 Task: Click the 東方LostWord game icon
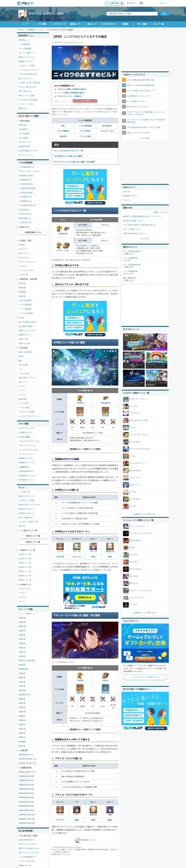pyautogui.click(x=126, y=470)
